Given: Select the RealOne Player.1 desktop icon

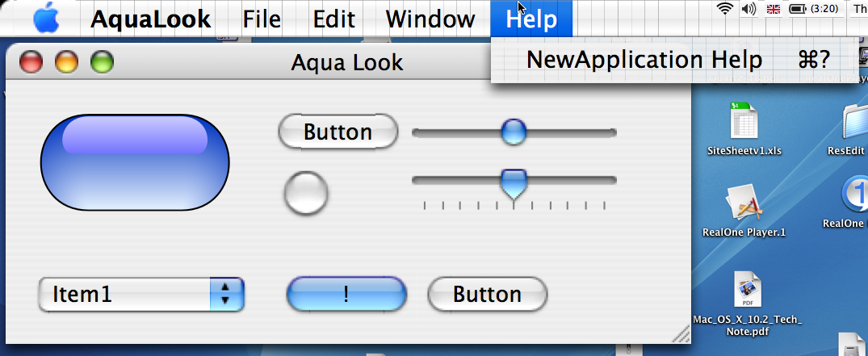Looking at the screenshot, I should click(744, 202).
